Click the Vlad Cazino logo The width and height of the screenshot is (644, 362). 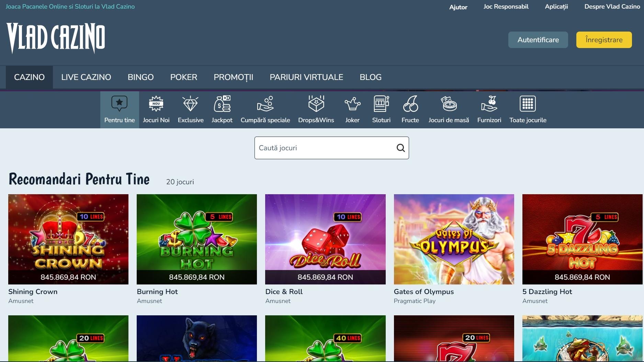coord(56,38)
